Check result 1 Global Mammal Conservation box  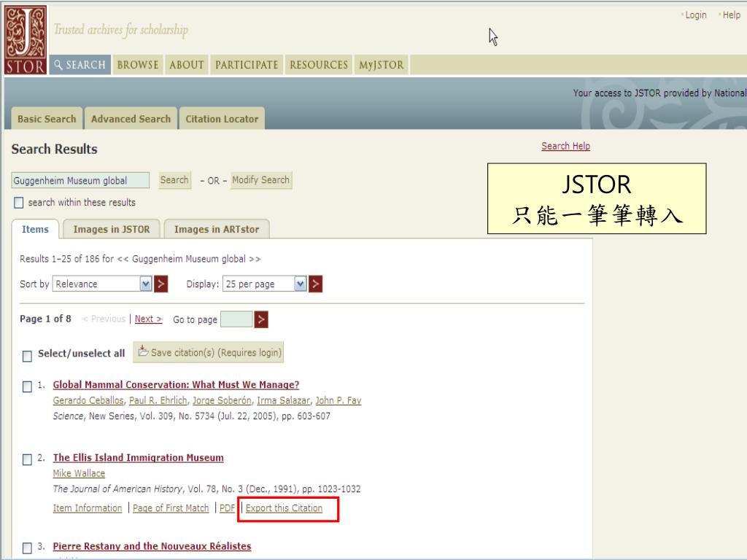click(x=27, y=386)
